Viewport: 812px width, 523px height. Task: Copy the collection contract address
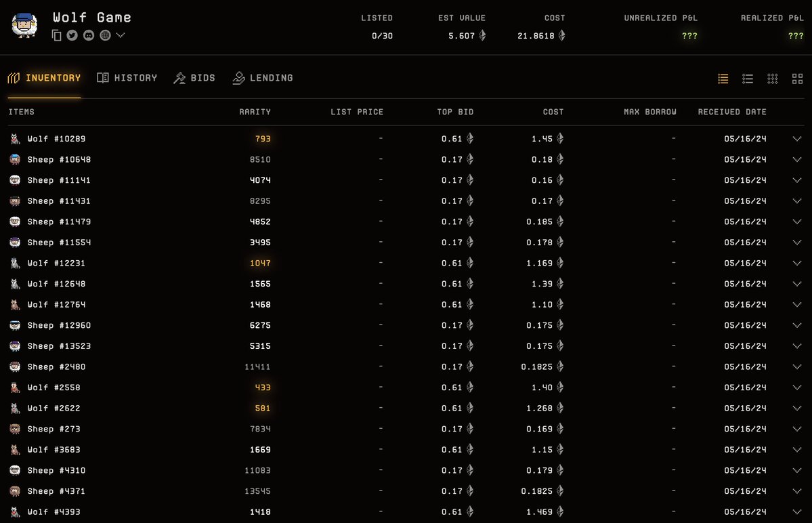[x=57, y=35]
